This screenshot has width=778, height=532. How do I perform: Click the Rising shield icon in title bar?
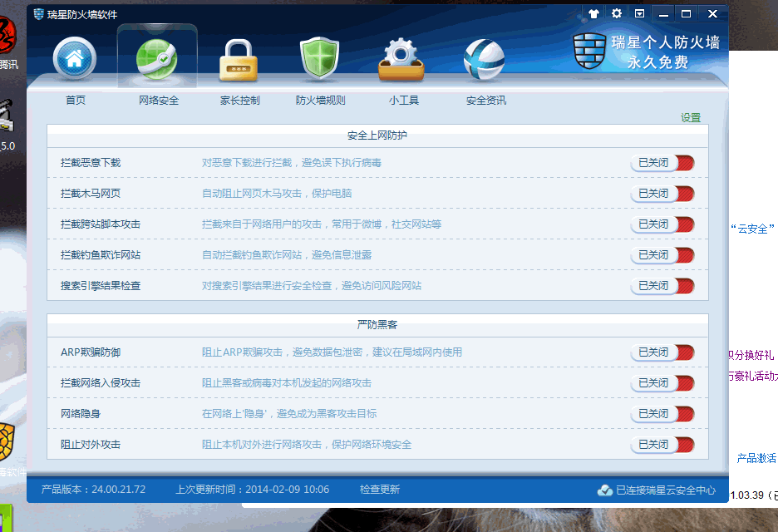tap(39, 14)
